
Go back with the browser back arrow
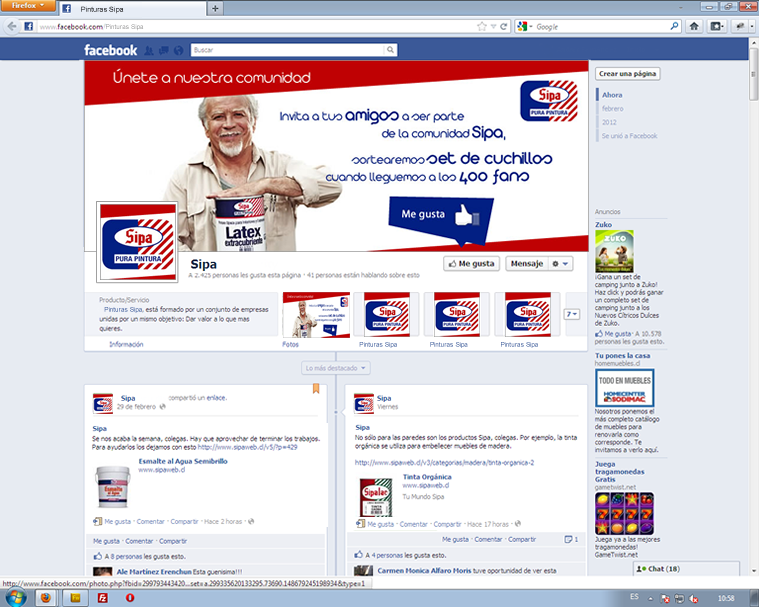tap(12, 26)
